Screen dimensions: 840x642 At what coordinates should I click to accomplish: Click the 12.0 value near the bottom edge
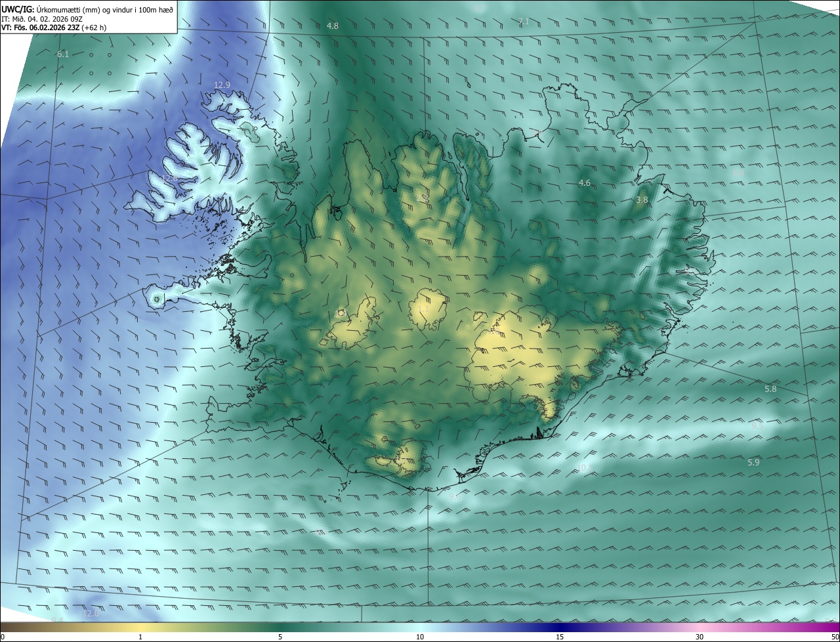91,613
